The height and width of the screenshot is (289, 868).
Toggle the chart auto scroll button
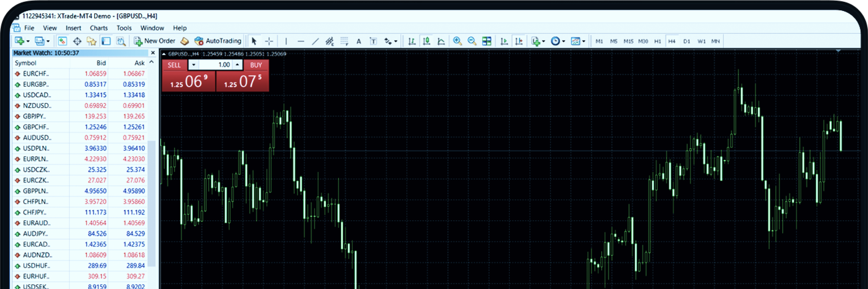coord(504,41)
